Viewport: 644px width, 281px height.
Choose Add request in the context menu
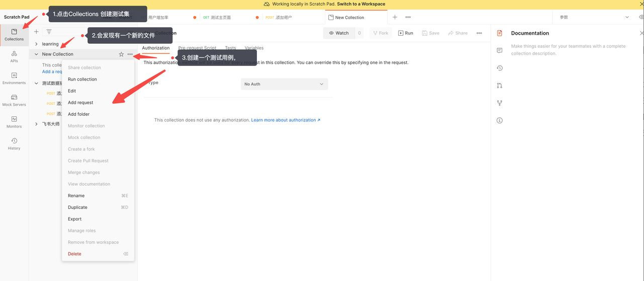[98, 102]
